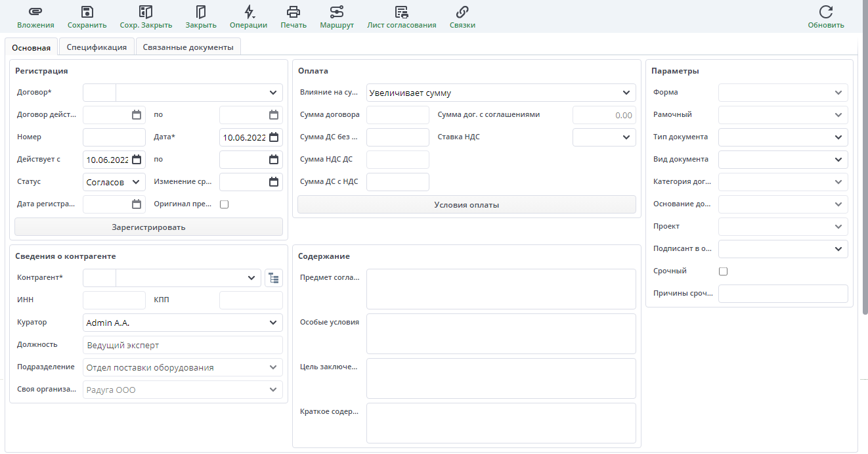Expand the Подписант в организации dropdown
868x454 pixels.
point(838,249)
